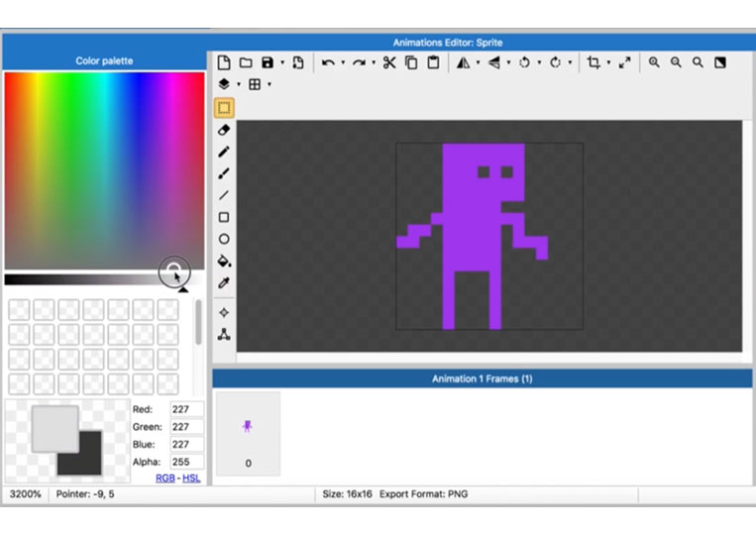Screen dimensions: 756x536
Task: Select the Eraser tool
Action: click(x=224, y=130)
